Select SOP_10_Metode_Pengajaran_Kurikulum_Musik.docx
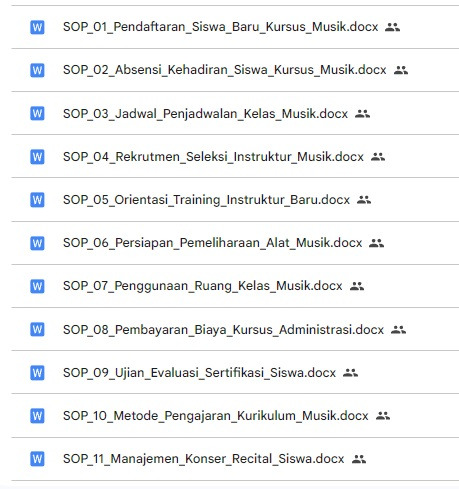 point(216,416)
